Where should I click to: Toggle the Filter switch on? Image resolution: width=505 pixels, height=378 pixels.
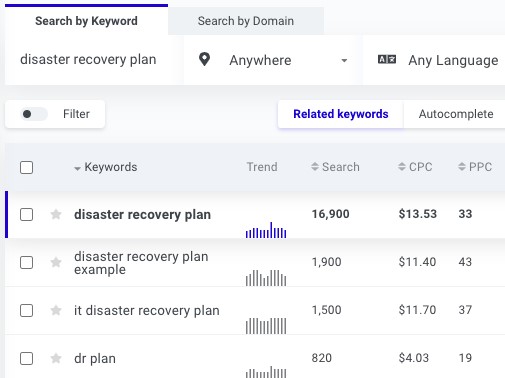34,114
